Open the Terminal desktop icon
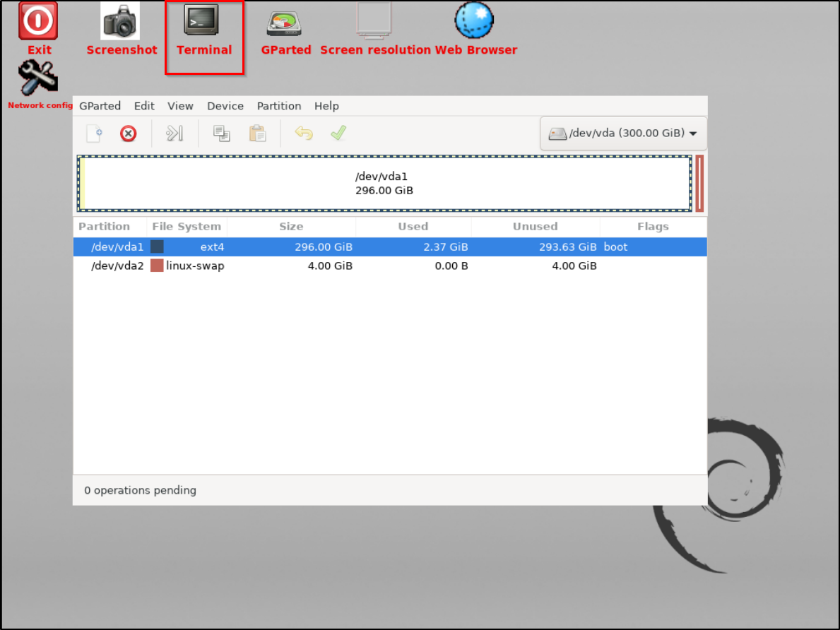 pyautogui.click(x=204, y=30)
